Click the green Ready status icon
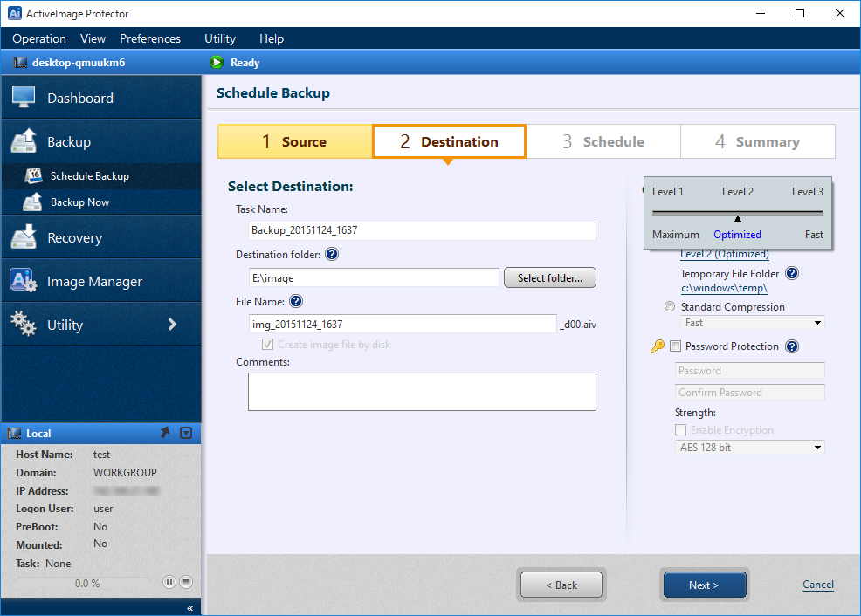Image resolution: width=861 pixels, height=616 pixels. [217, 63]
